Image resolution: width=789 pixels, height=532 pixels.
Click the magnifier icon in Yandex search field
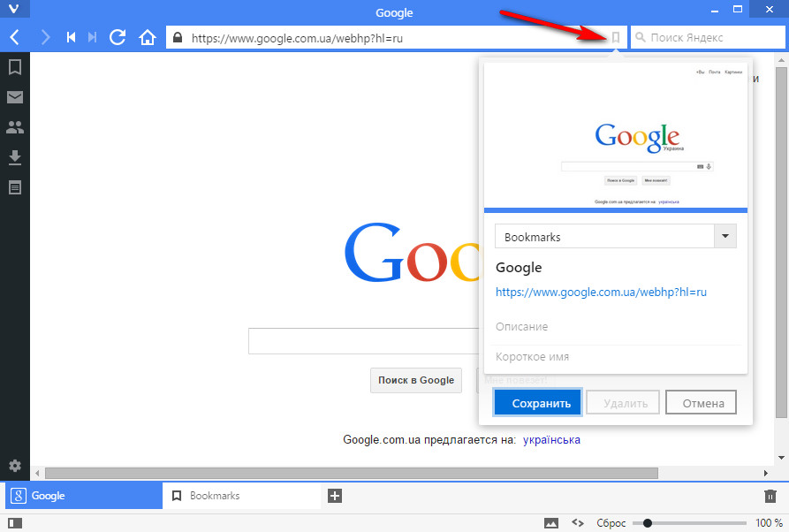point(640,37)
